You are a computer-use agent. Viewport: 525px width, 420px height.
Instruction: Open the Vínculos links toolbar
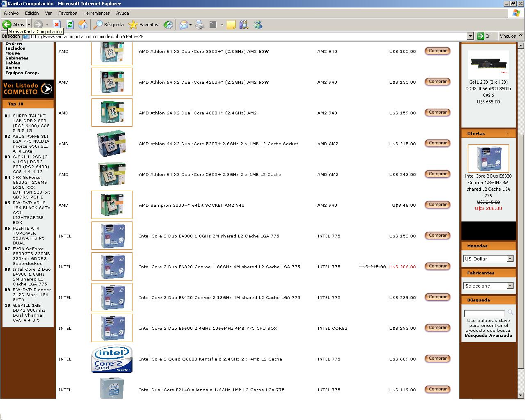pyautogui.click(x=508, y=36)
